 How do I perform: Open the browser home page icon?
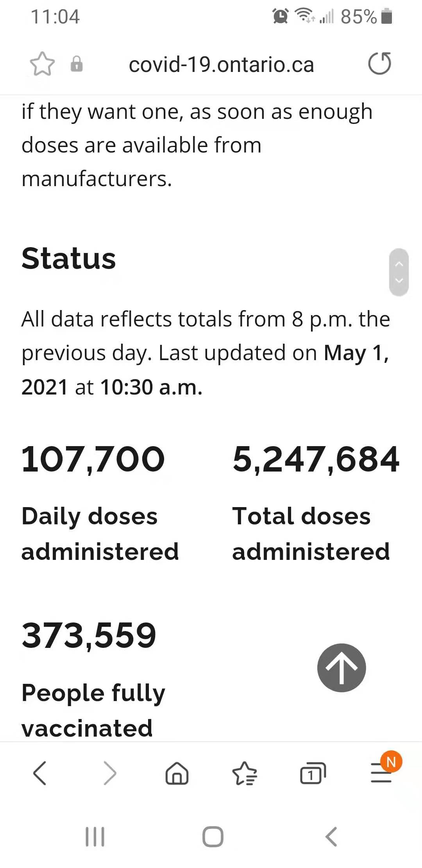177,773
